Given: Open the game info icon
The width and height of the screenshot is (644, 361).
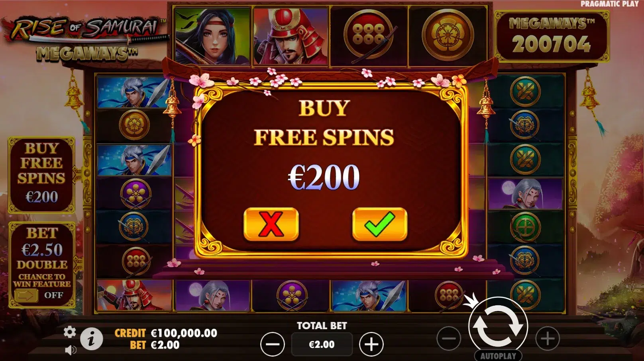Looking at the screenshot, I should tap(92, 340).
